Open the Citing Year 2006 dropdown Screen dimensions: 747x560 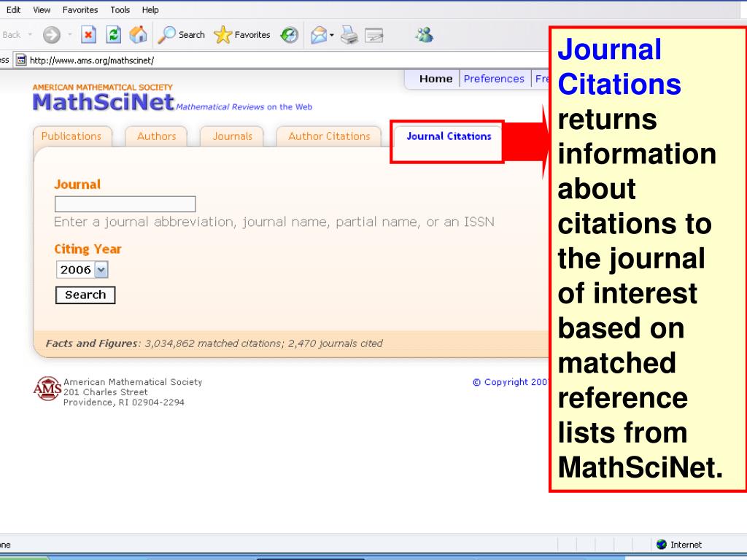tap(82, 270)
